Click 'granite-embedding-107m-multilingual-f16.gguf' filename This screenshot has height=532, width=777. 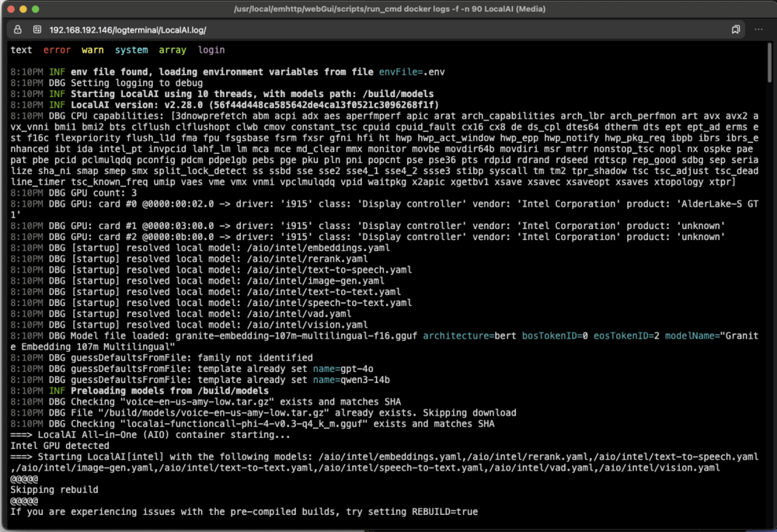coord(296,336)
